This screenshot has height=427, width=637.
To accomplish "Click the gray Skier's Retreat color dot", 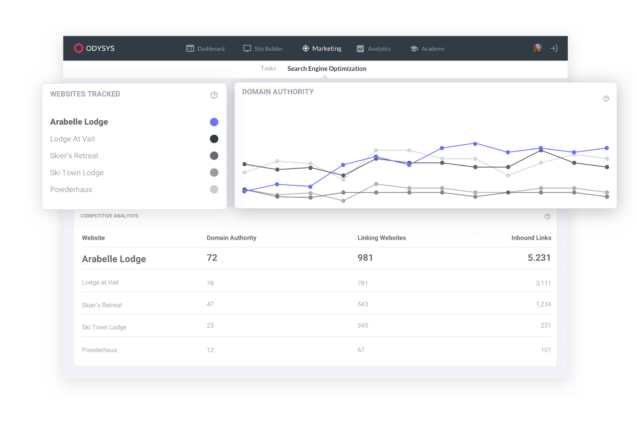I will coord(214,156).
